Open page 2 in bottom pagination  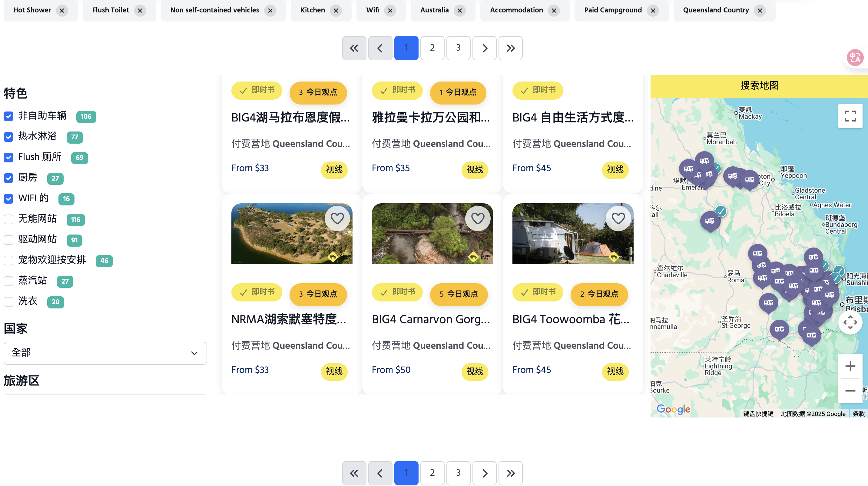(432, 473)
